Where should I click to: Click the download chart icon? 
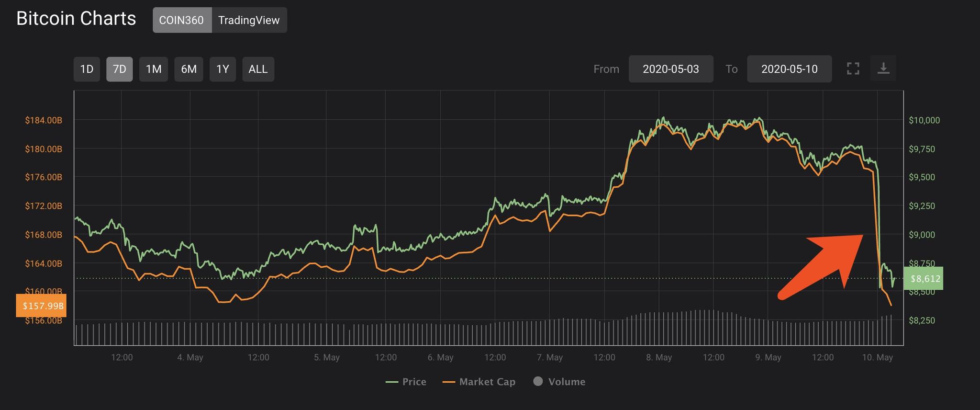point(883,68)
